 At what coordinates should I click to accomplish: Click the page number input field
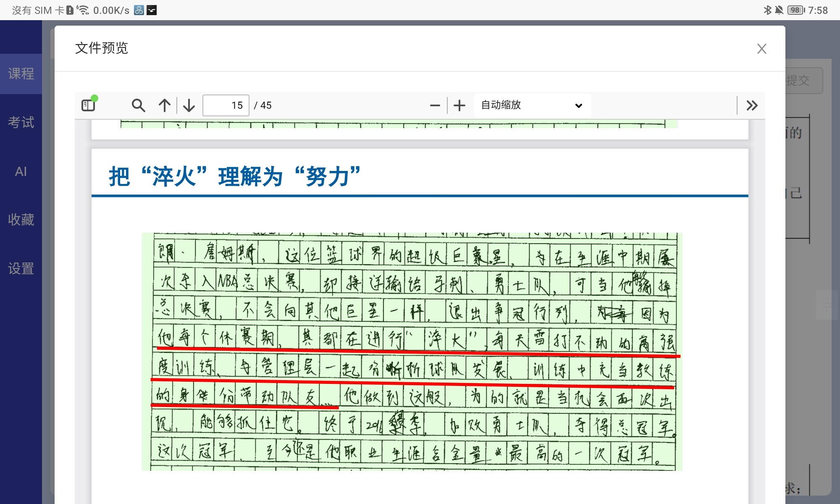click(226, 105)
